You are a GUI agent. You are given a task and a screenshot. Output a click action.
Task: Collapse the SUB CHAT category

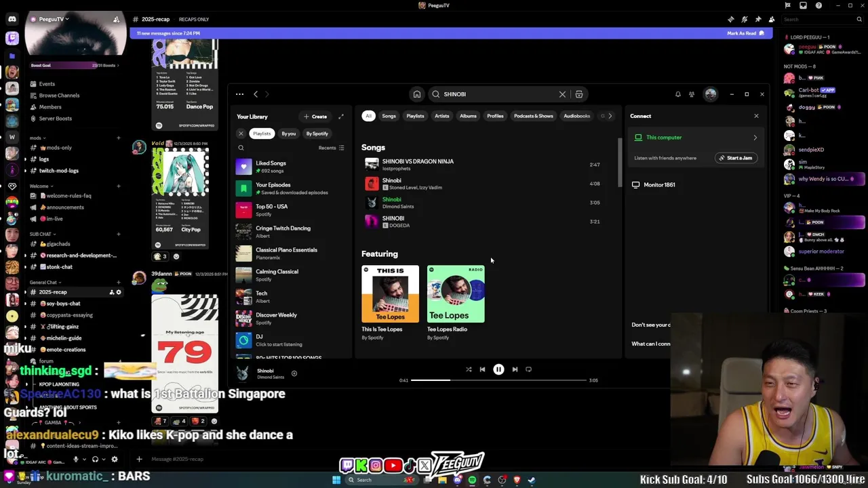[42, 235]
